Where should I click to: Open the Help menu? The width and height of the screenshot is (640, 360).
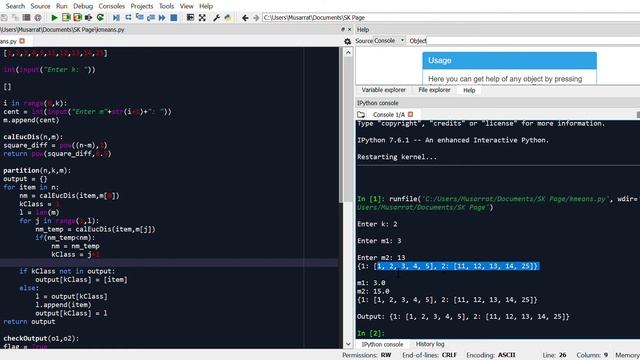click(206, 6)
